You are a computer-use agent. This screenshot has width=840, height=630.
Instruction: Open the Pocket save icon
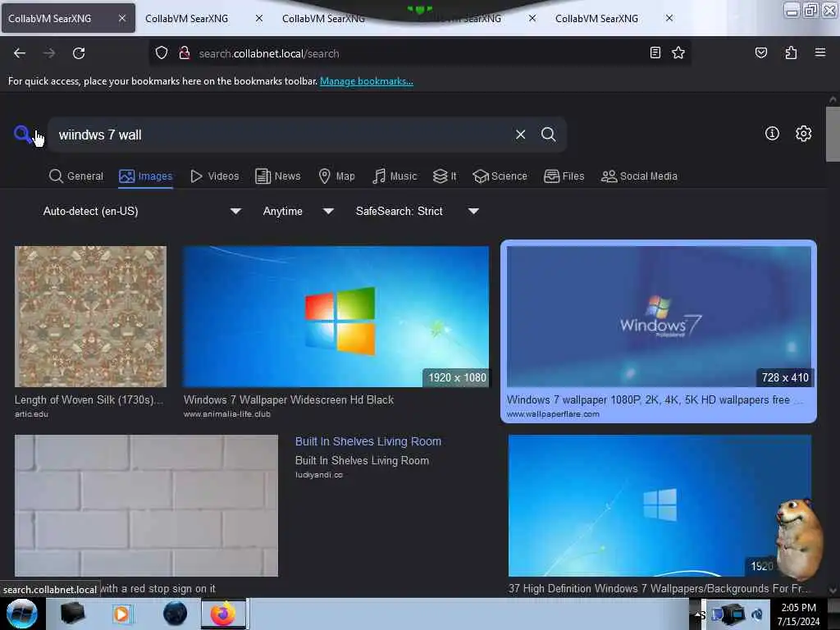(x=760, y=52)
